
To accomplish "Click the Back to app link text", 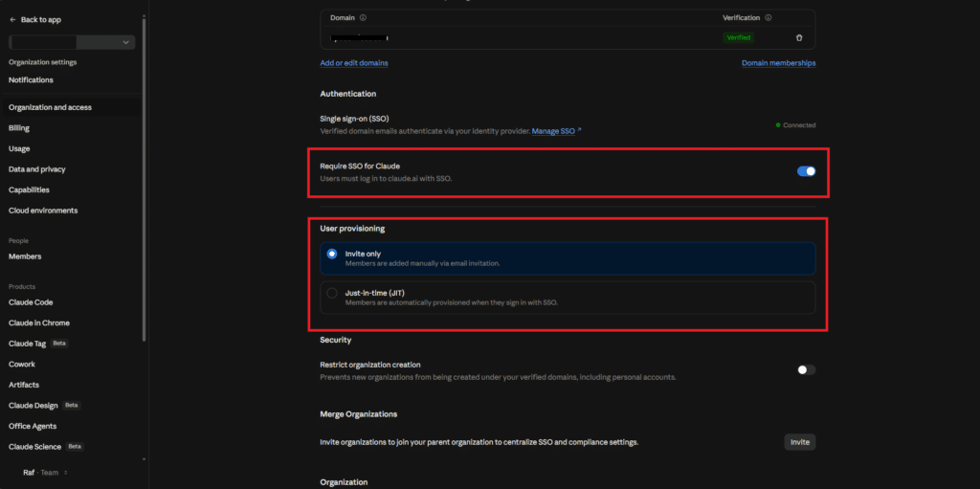I will pos(40,20).
